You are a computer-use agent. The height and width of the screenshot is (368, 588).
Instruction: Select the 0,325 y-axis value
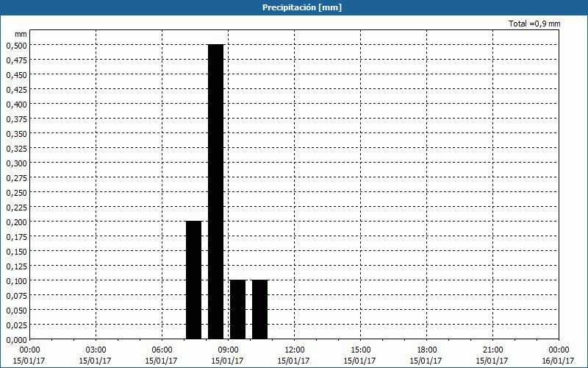(x=16, y=149)
